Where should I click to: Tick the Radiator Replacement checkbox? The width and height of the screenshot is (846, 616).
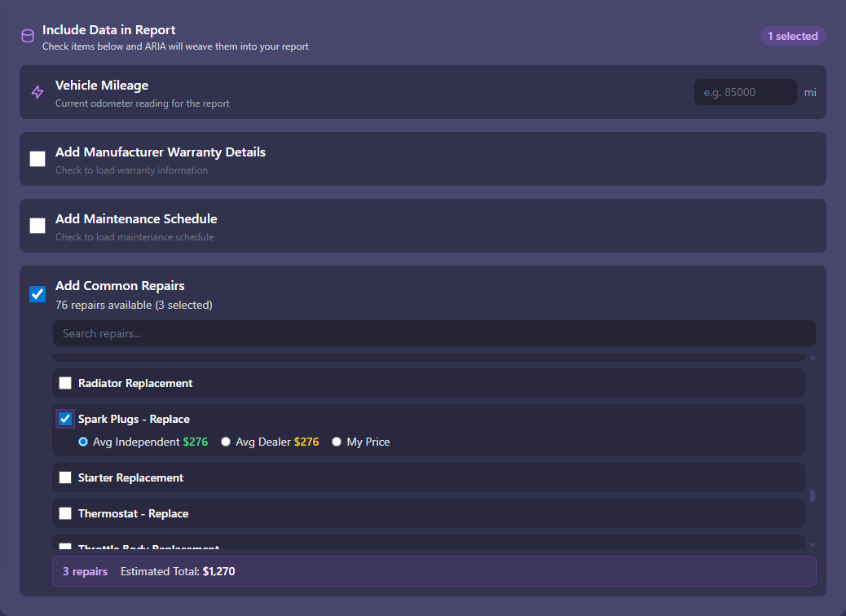click(x=65, y=383)
